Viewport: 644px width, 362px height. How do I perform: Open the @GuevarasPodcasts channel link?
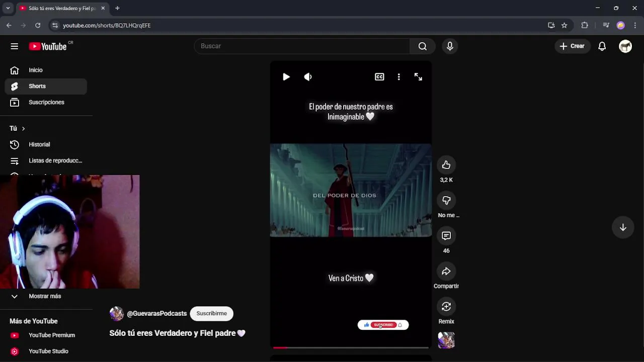click(x=156, y=314)
